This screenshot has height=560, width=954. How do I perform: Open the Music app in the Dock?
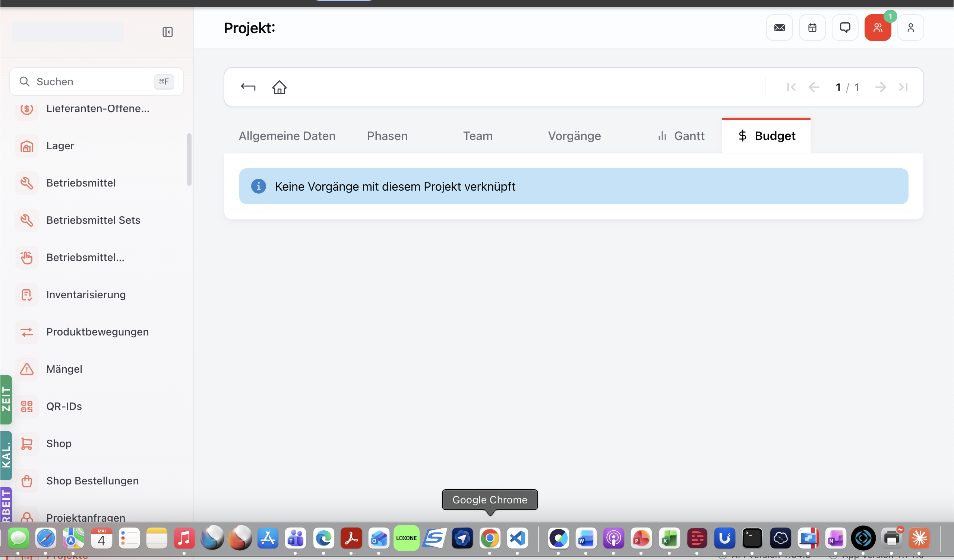click(184, 538)
